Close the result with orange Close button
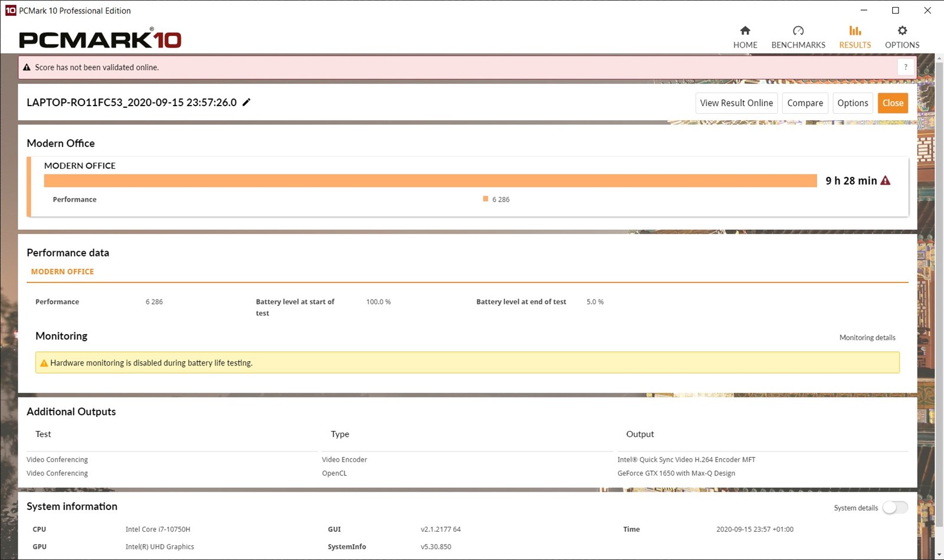The height and width of the screenshot is (560, 944). [x=893, y=103]
